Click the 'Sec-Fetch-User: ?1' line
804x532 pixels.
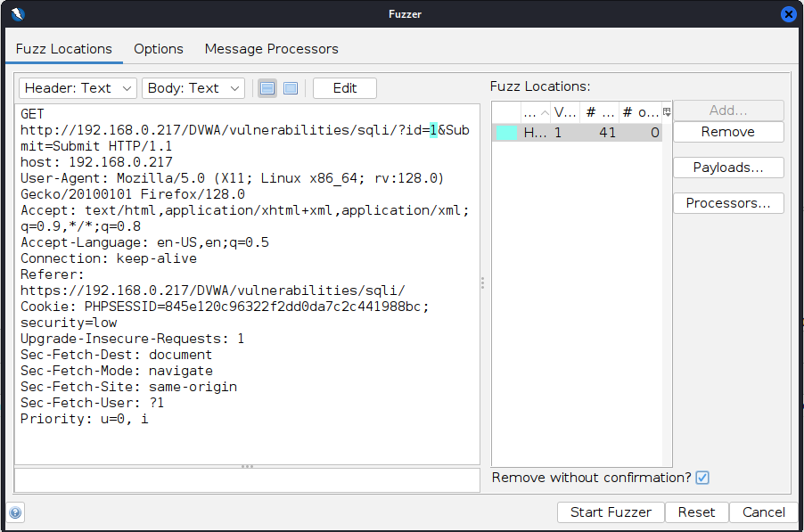(93, 403)
